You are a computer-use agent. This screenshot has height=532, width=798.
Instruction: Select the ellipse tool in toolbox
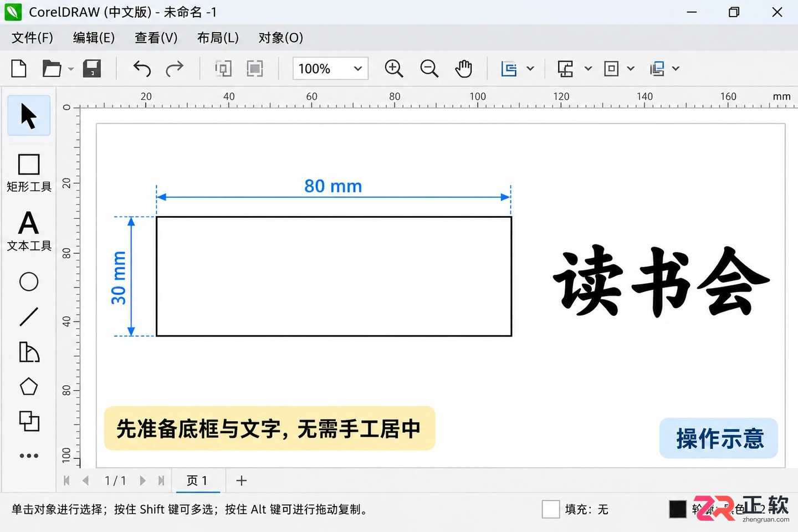pos(29,282)
